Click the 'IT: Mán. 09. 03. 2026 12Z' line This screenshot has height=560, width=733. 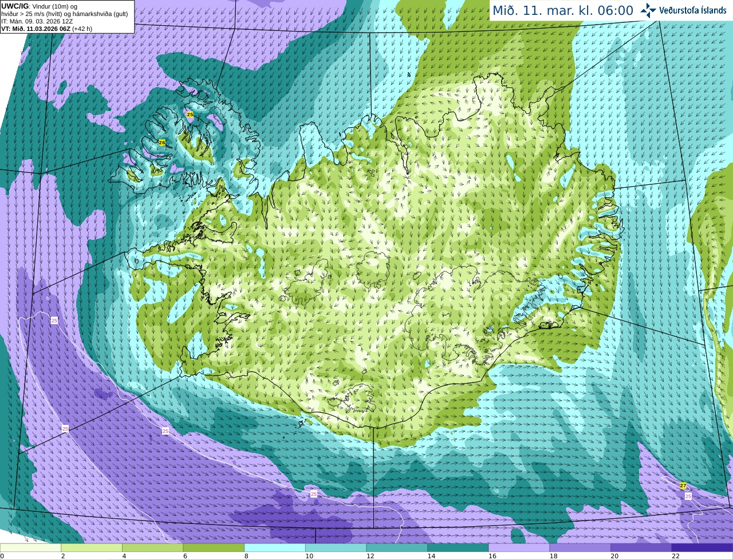(x=37, y=21)
